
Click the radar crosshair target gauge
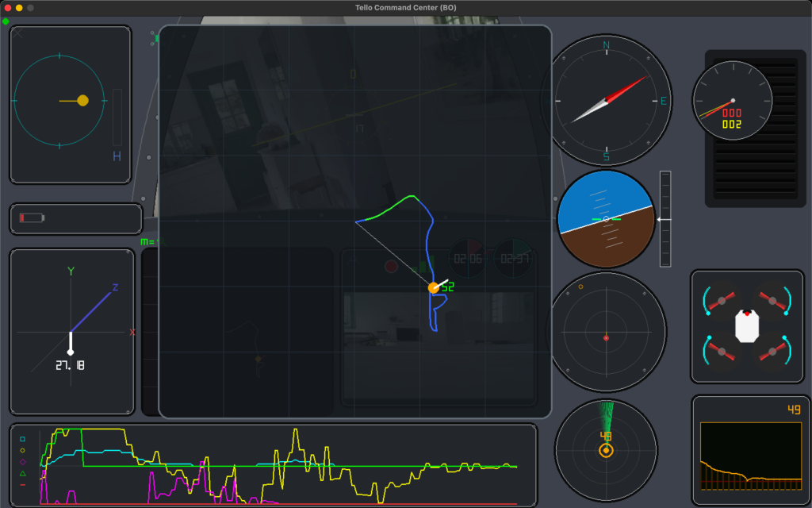[x=606, y=338]
